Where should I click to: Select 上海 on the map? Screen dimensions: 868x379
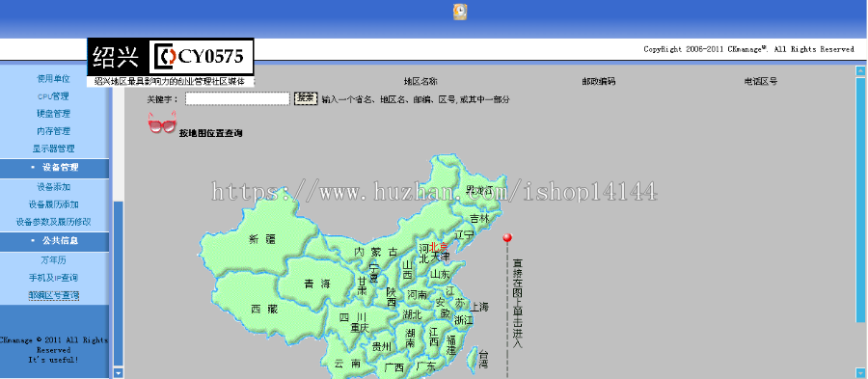click(x=479, y=307)
